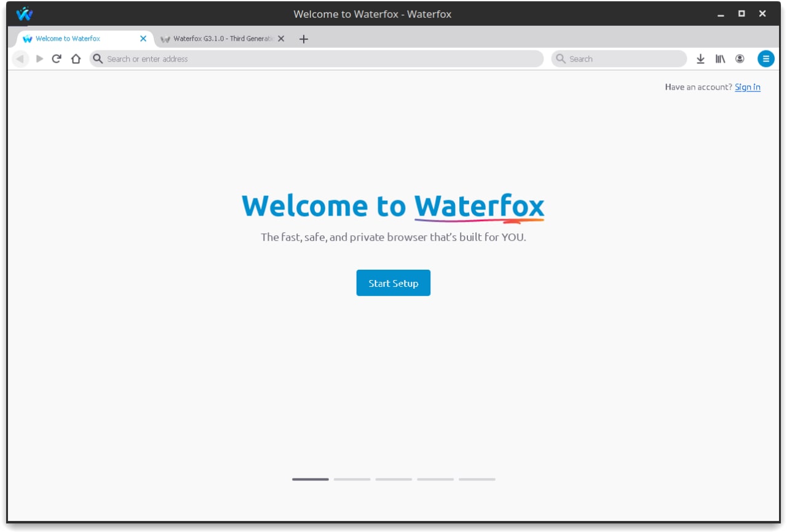This screenshot has height=532, width=787.
Task: Open the Downloads panel
Action: [x=700, y=59]
